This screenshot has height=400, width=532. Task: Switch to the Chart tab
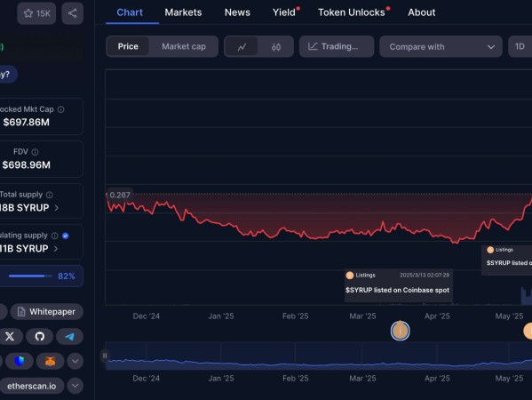click(130, 12)
